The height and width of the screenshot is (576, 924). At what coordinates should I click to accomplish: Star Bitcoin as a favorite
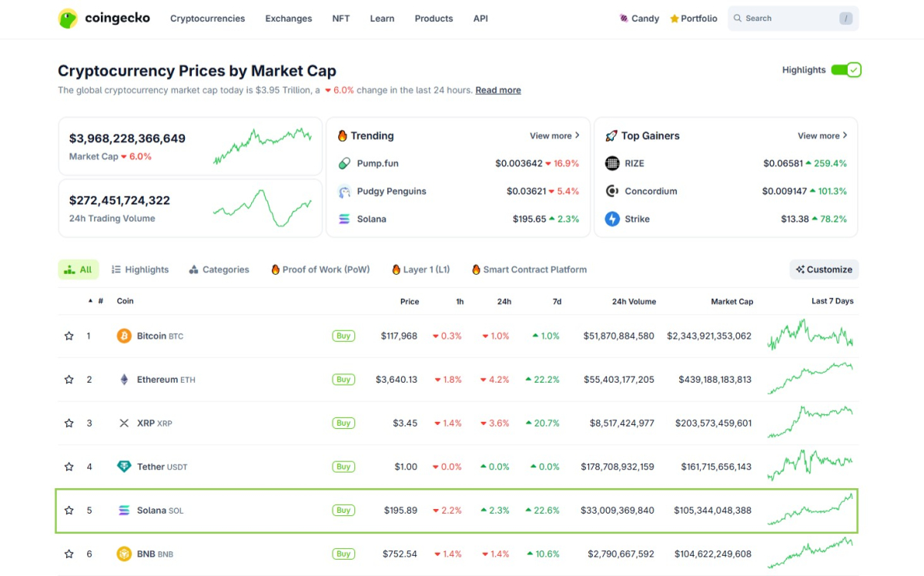pos(69,336)
